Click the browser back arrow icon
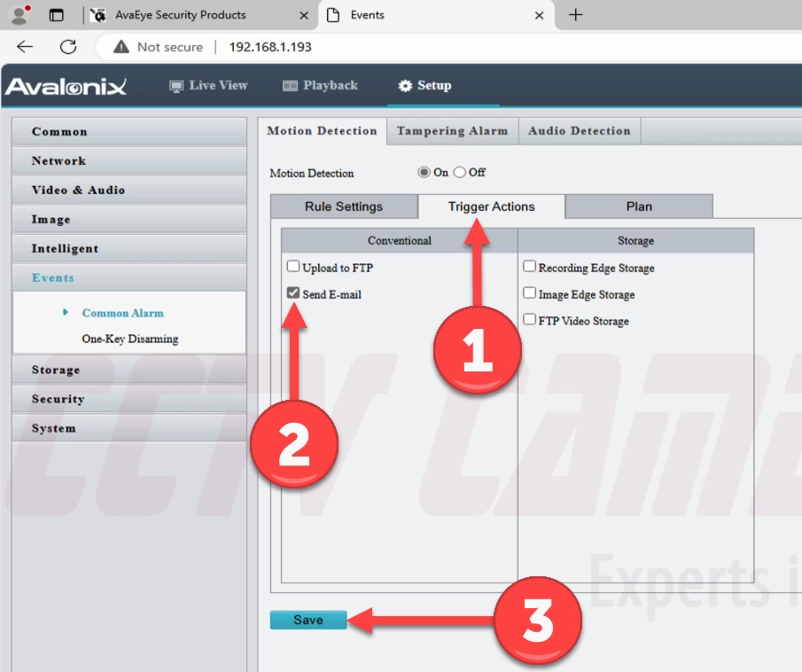802x672 pixels. [x=25, y=47]
